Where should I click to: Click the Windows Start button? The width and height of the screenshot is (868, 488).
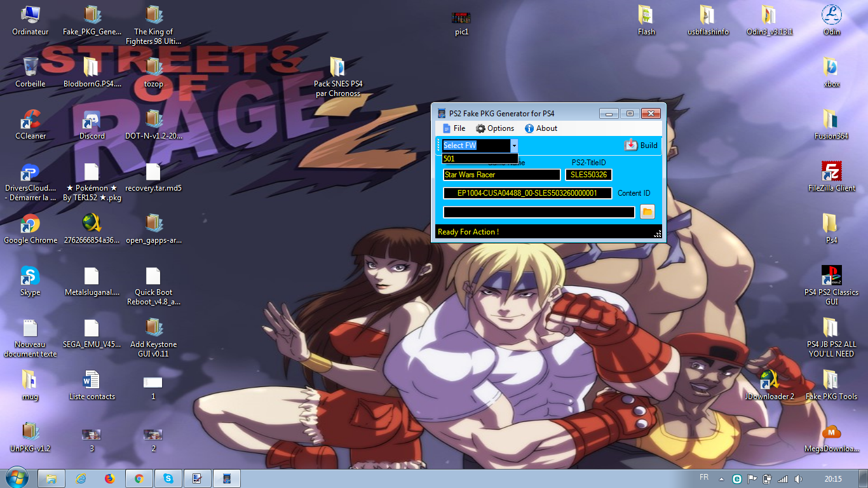coord(17,478)
